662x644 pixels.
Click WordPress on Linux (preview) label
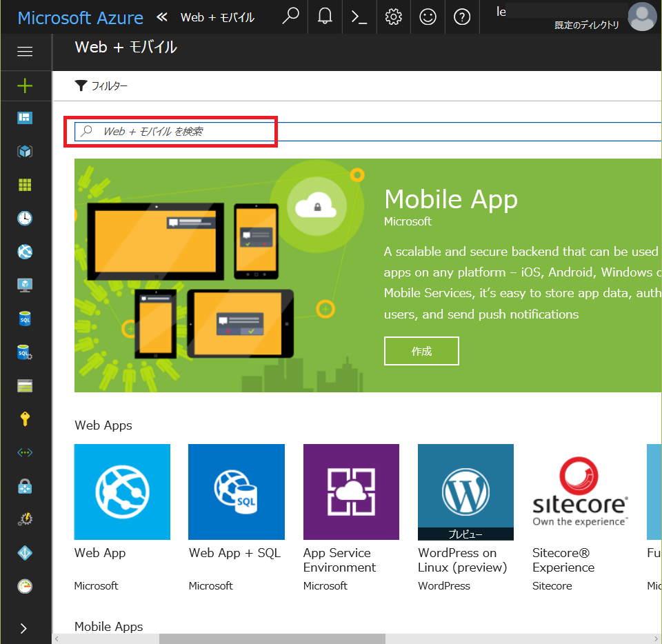pyautogui.click(x=463, y=560)
